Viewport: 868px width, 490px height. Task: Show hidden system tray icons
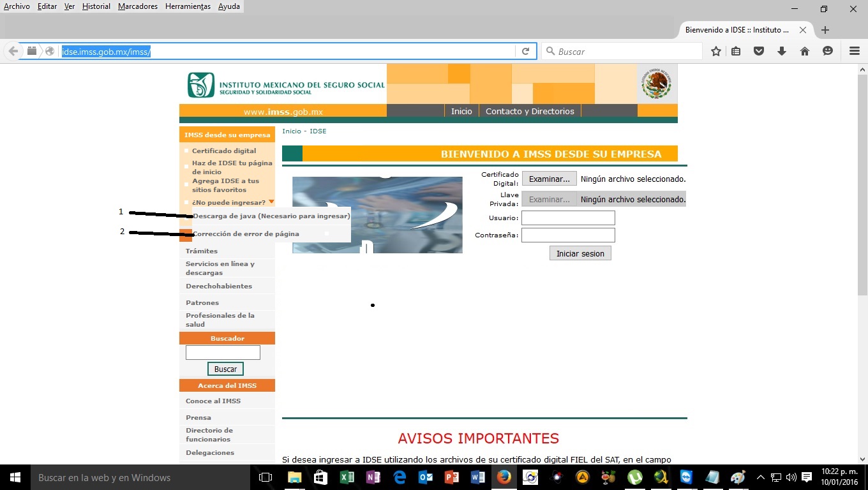tap(760, 477)
